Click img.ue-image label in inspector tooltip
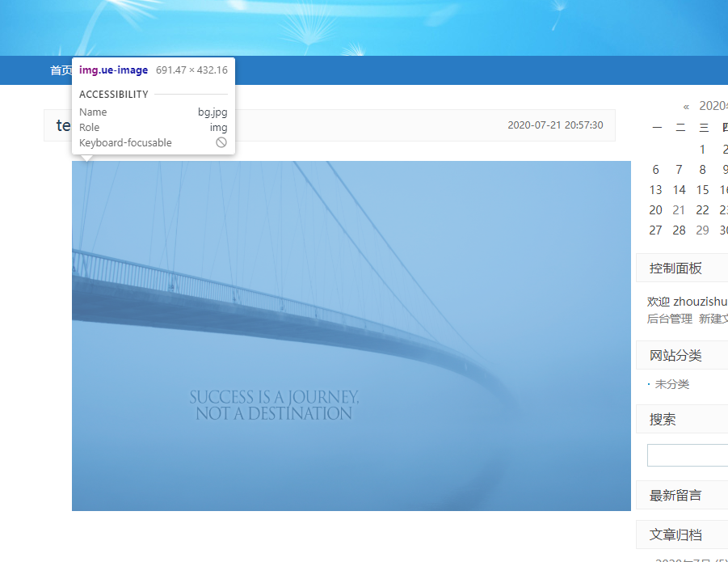The width and height of the screenshot is (728, 562). coord(113,70)
